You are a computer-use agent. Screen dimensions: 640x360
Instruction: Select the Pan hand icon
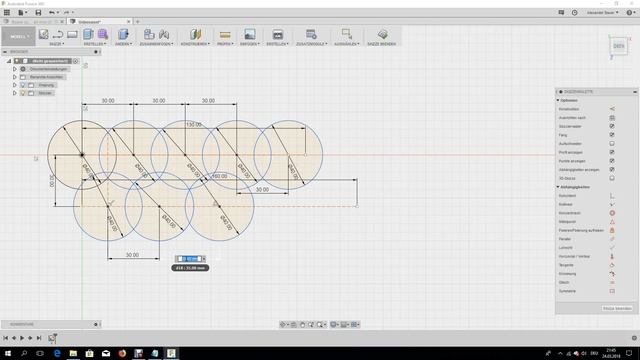click(302, 324)
